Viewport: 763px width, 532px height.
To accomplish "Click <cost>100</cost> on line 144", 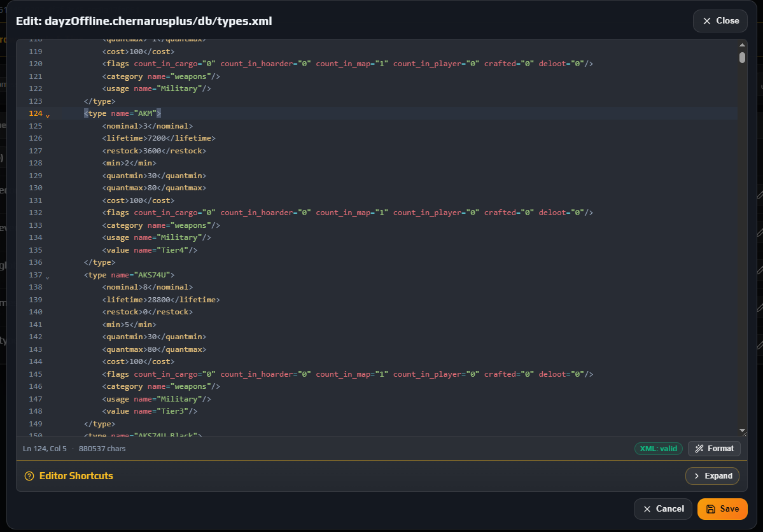I will (138, 361).
